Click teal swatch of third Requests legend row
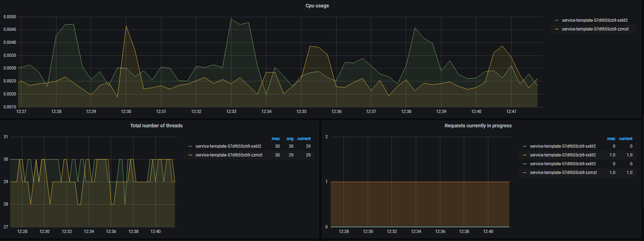 click(x=525, y=164)
